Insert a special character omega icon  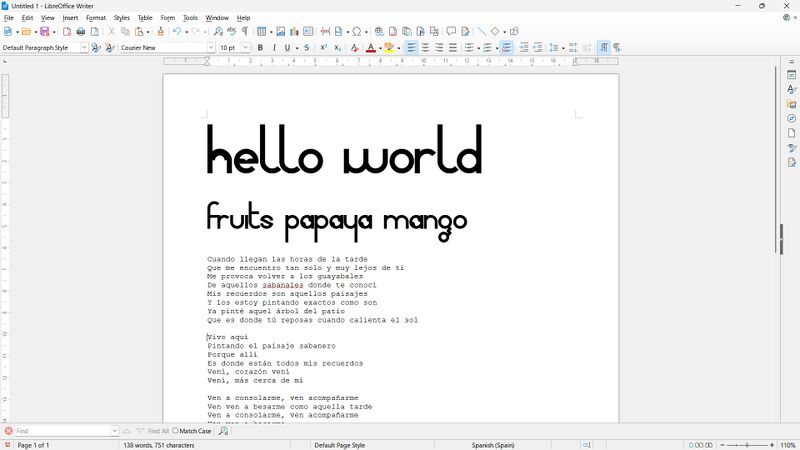(357, 32)
